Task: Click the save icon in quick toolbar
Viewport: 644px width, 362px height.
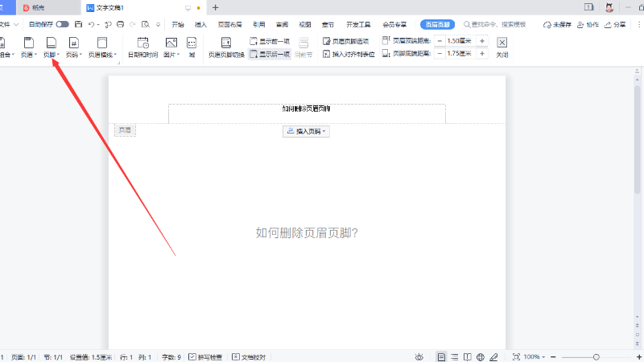Action: 77,25
